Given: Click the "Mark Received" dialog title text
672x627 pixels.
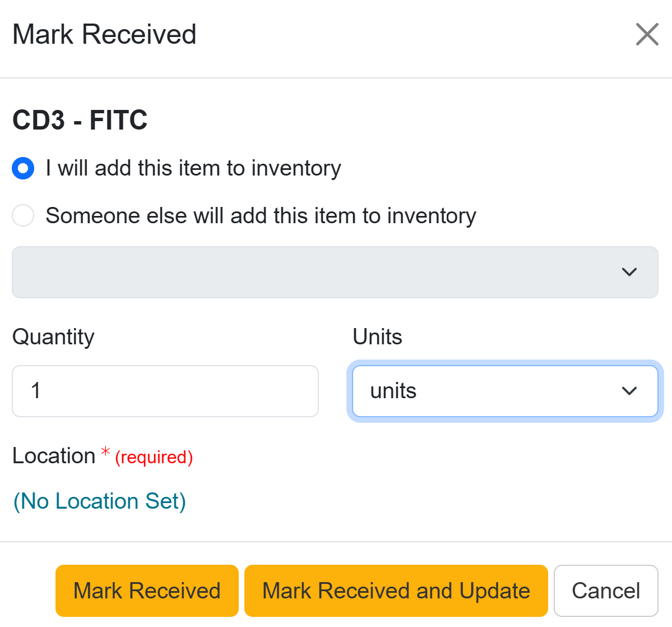Looking at the screenshot, I should (x=104, y=34).
